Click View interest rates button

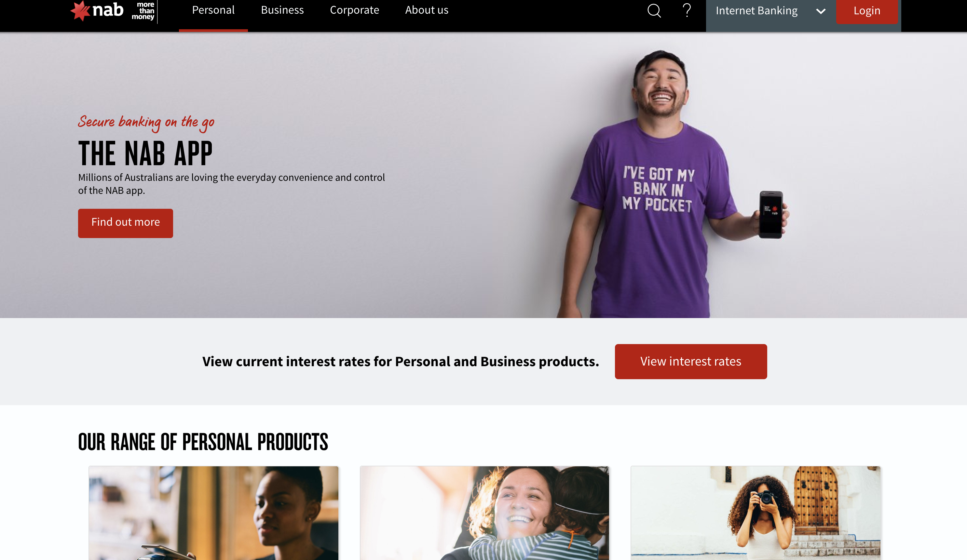click(x=691, y=361)
